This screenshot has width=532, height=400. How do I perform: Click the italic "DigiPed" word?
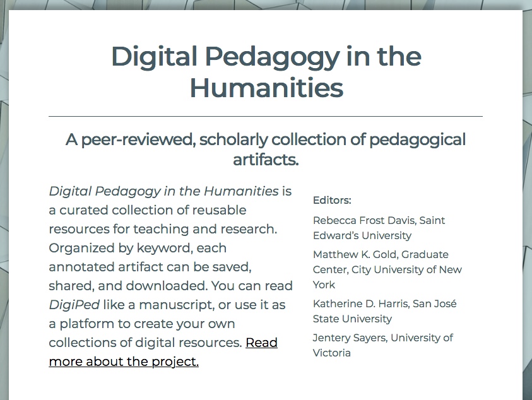(x=74, y=305)
